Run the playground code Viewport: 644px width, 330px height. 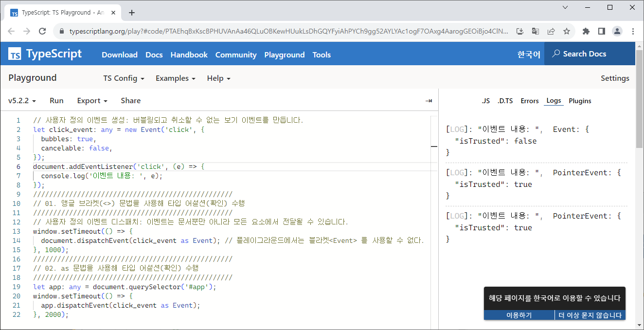tap(56, 101)
